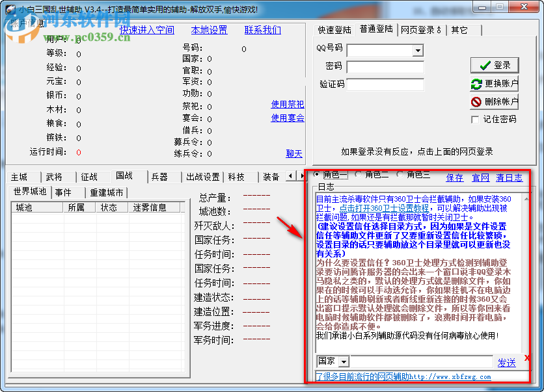
Task: Click the app icon in the title bar
Action: tap(10, 8)
